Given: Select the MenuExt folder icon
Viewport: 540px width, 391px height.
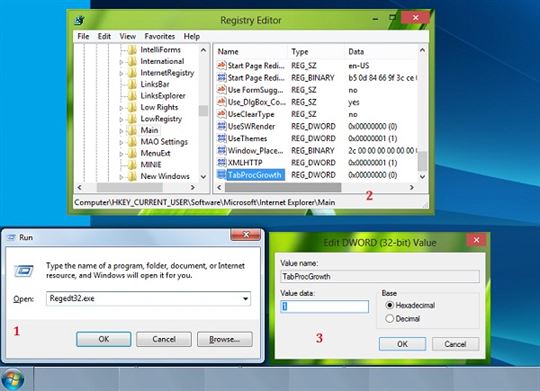Looking at the screenshot, I should coord(132,153).
